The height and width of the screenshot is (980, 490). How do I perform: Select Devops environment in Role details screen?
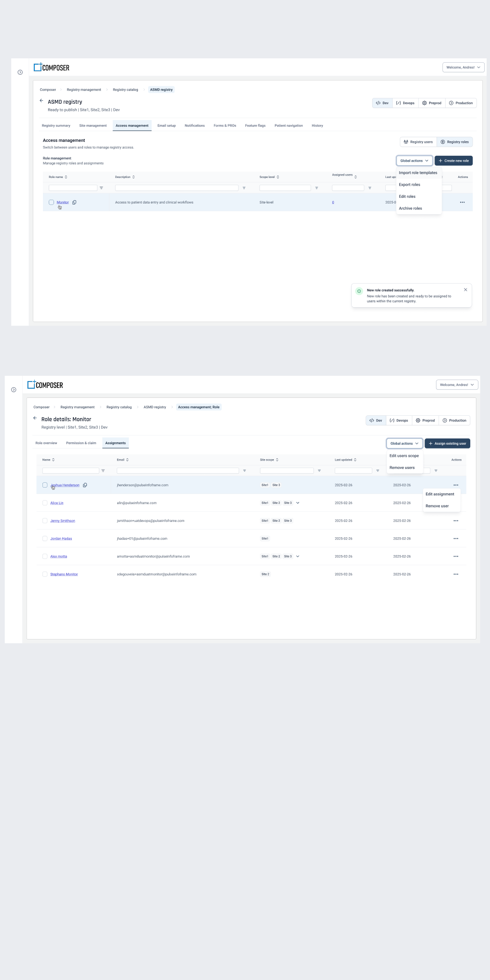[399, 421]
